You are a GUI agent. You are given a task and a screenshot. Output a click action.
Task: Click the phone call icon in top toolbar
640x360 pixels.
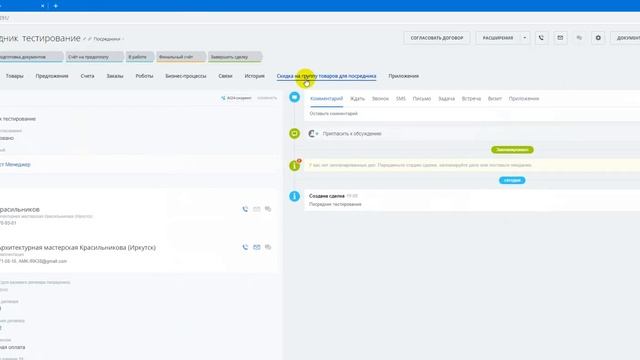(541, 38)
